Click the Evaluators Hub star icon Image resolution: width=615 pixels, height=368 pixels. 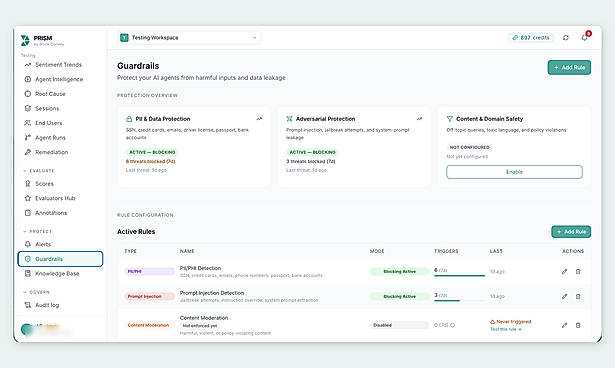coord(27,198)
